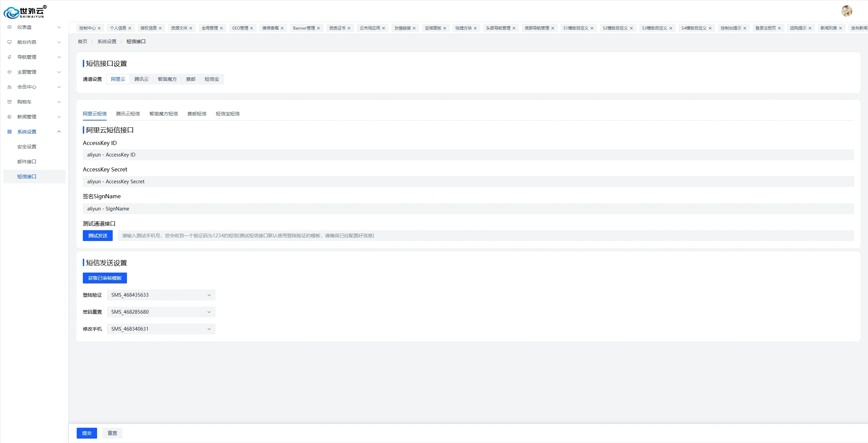Click the user avatar in top right
Viewport: 868px width, 443px height.
point(847,11)
